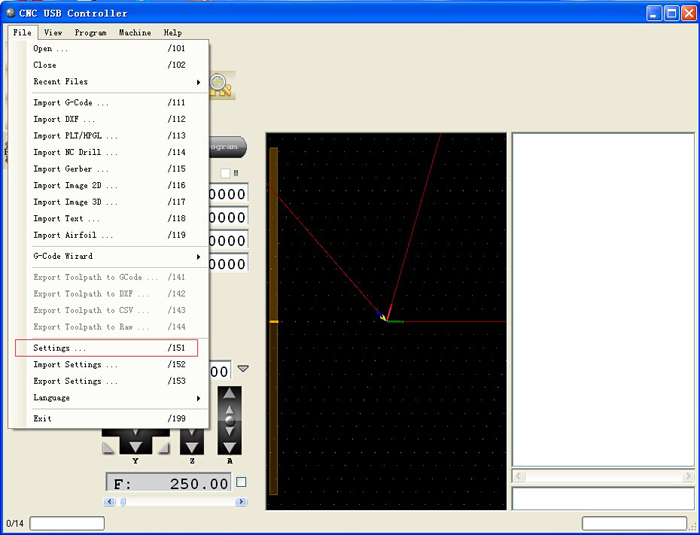Click the jog step value field
700x535 pixels.
pos(220,371)
